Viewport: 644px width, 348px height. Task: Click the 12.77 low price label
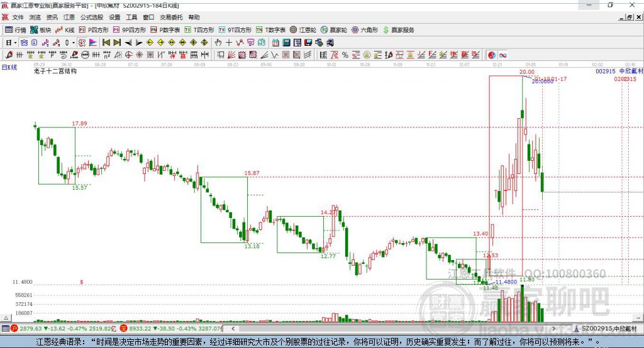click(x=328, y=256)
